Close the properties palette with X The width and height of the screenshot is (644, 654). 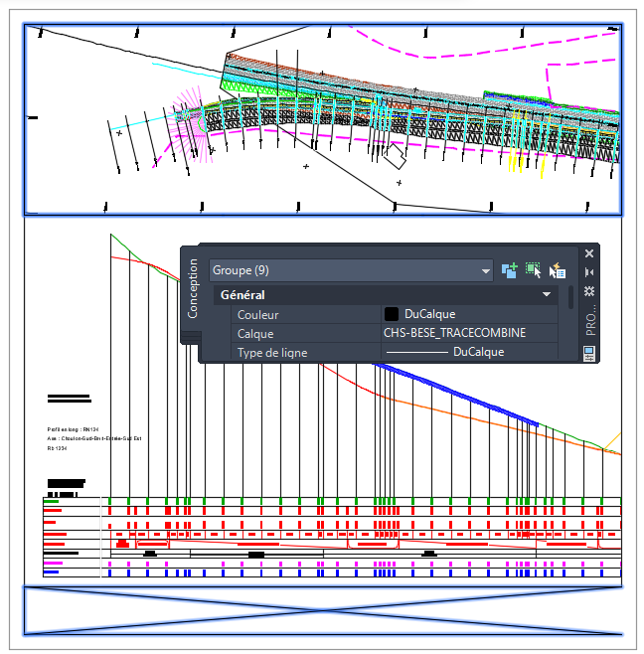click(589, 253)
